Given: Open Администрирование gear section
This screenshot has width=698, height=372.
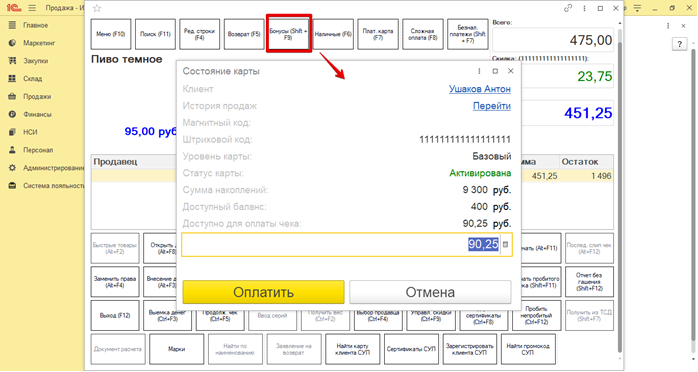Looking at the screenshot, I should 46,168.
